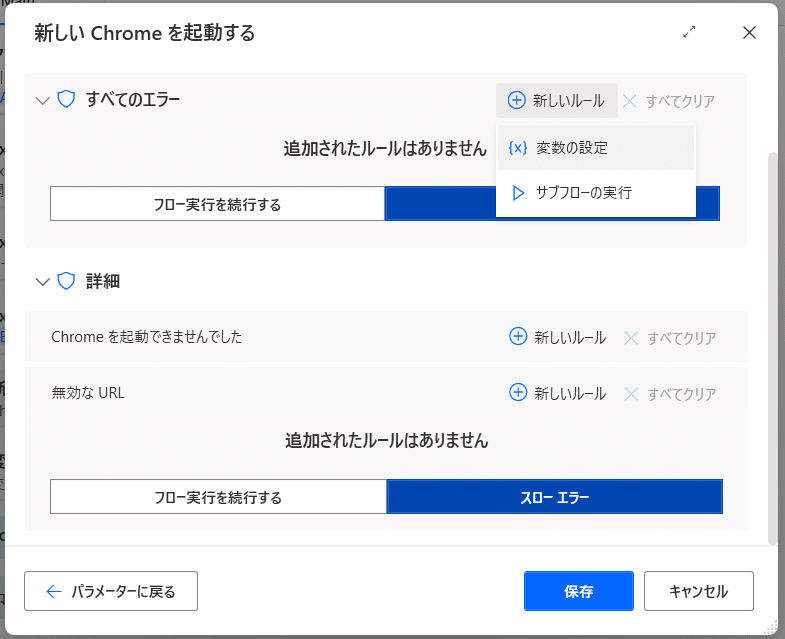Collapse the 詳細 section chevron
The width and height of the screenshot is (785, 639).
click(43, 282)
